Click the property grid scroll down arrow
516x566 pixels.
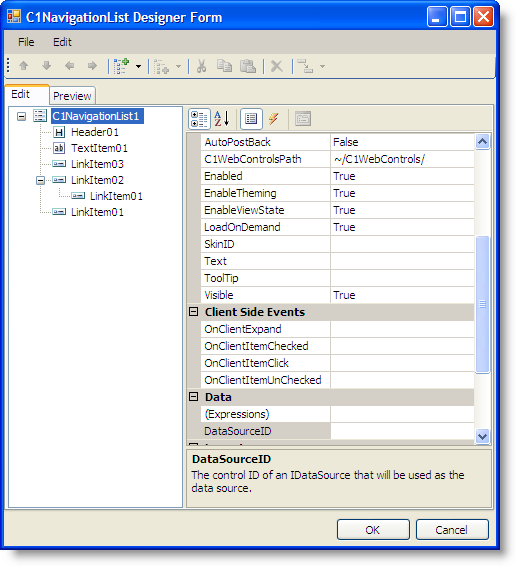point(482,436)
